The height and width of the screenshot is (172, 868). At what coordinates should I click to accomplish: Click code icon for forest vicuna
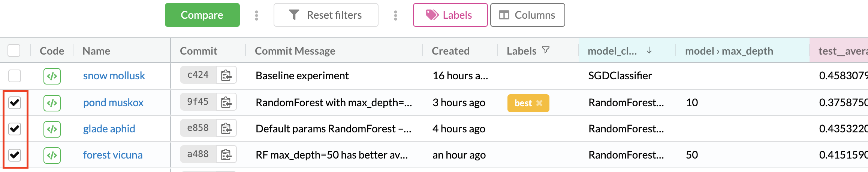(52, 155)
